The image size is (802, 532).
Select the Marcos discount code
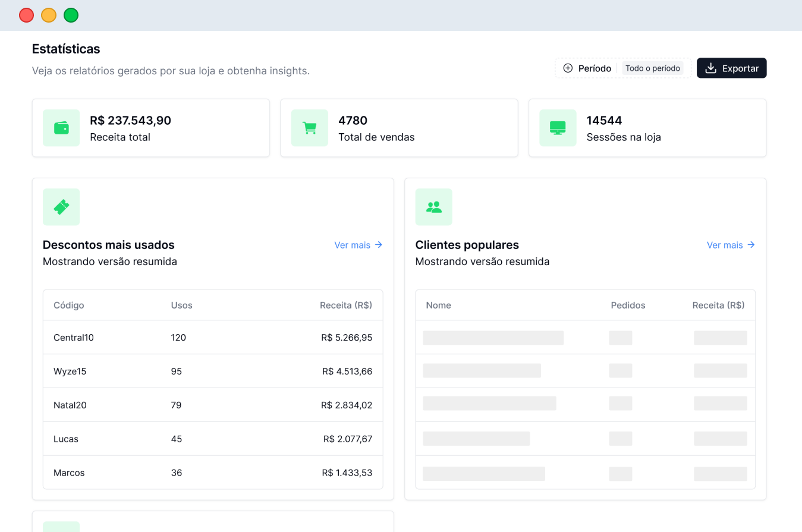pyautogui.click(x=69, y=473)
